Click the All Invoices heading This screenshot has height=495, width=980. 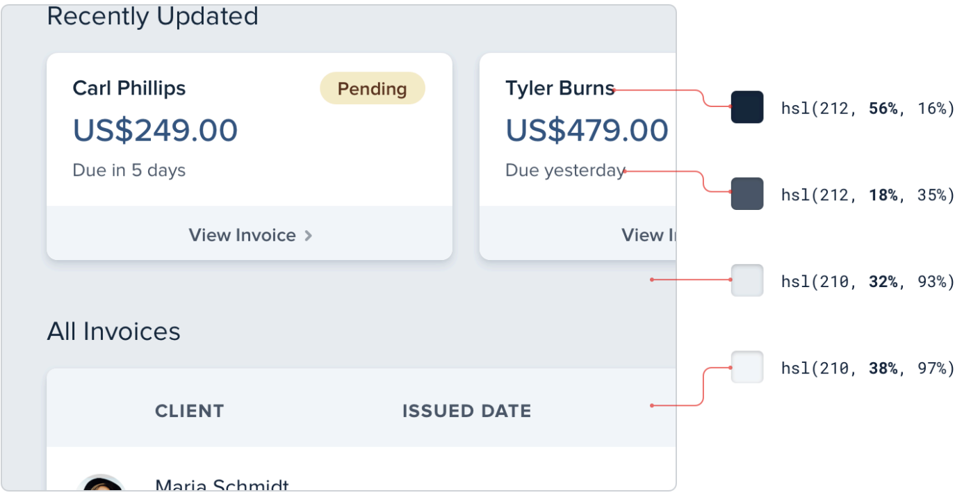pos(113,332)
